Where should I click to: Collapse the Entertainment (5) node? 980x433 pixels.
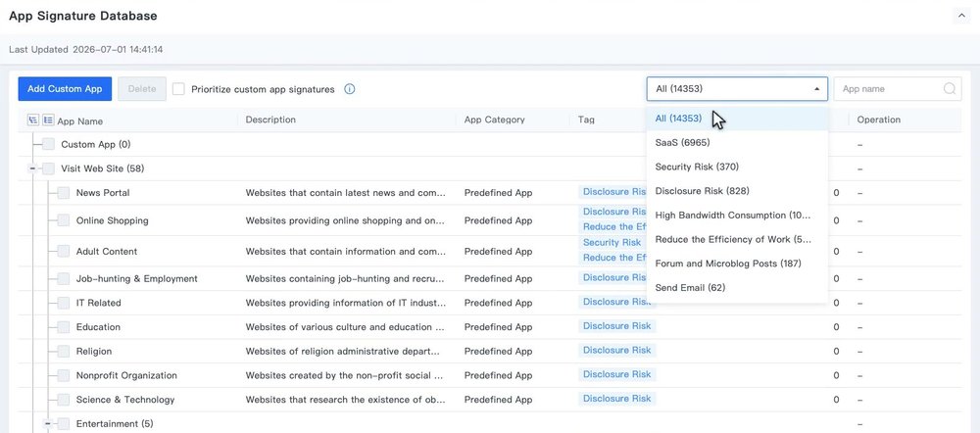(47, 424)
